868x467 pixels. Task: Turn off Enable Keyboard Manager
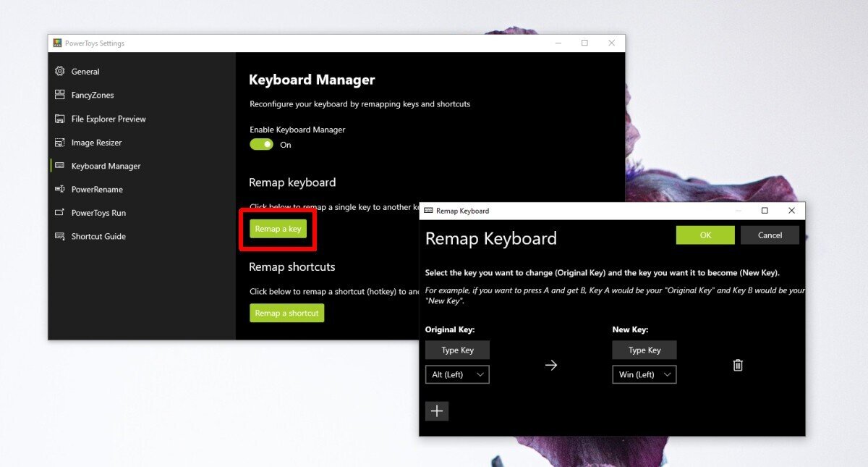[261, 144]
